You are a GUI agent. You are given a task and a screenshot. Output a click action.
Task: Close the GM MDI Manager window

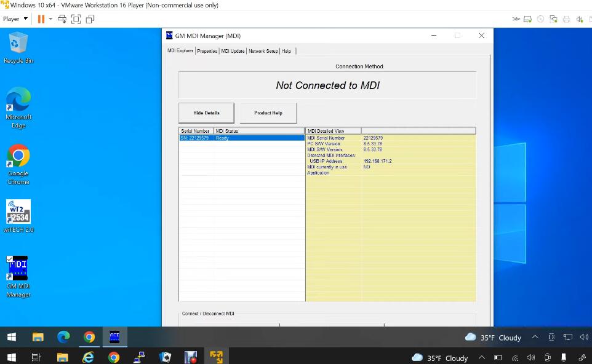481,36
